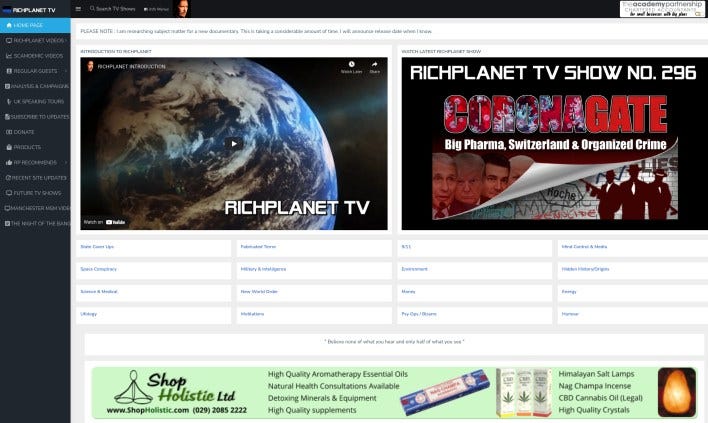708x423 pixels.
Task: Expand the Regular Guests submenu arrow
Action: click(x=66, y=71)
